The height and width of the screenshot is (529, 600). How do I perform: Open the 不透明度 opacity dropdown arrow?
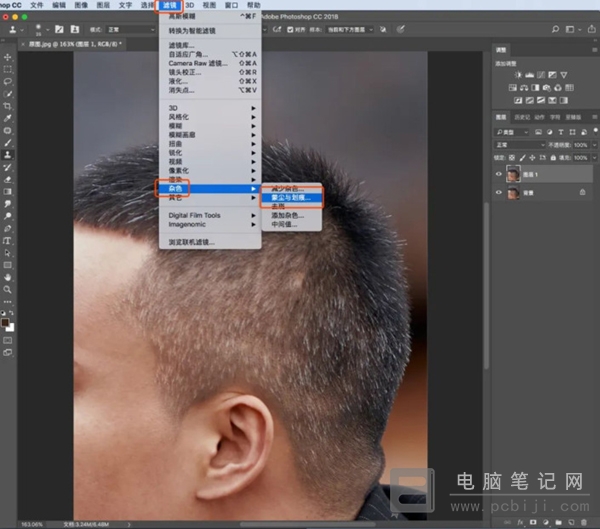click(x=594, y=145)
